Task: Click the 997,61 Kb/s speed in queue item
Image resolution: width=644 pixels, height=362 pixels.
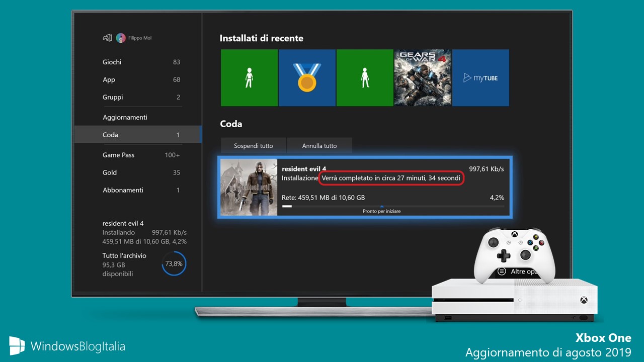Action: click(487, 169)
